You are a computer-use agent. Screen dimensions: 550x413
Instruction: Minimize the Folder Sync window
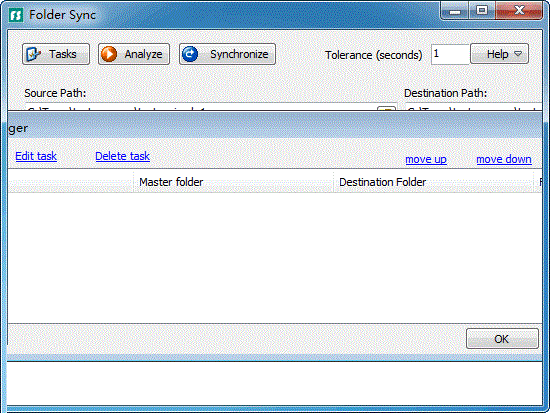tap(455, 12)
